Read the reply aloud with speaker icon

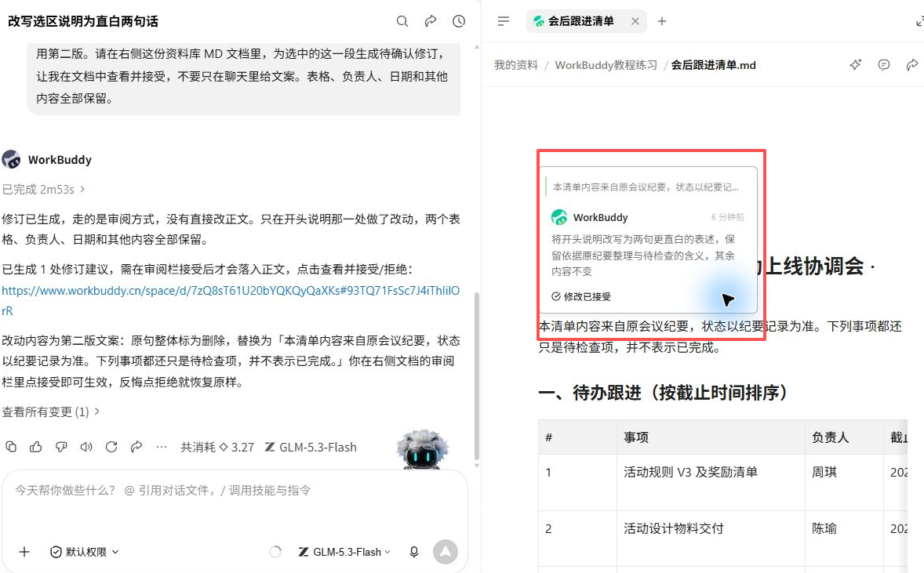(86, 447)
